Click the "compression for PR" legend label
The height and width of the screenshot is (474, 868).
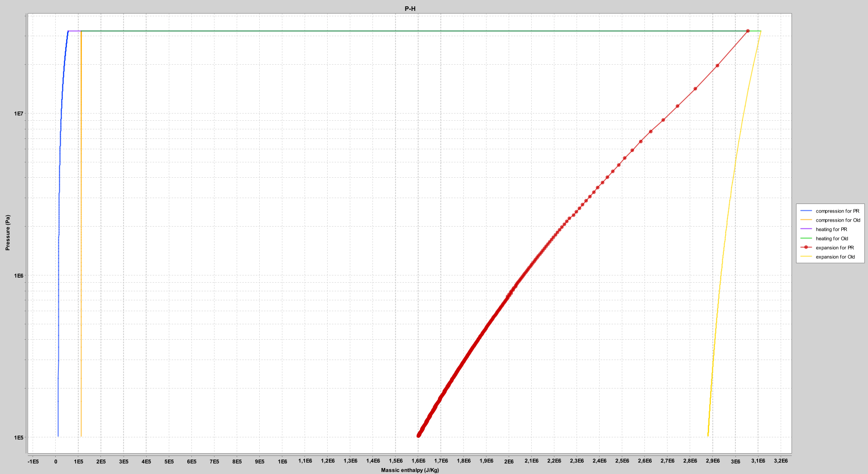[837, 211]
